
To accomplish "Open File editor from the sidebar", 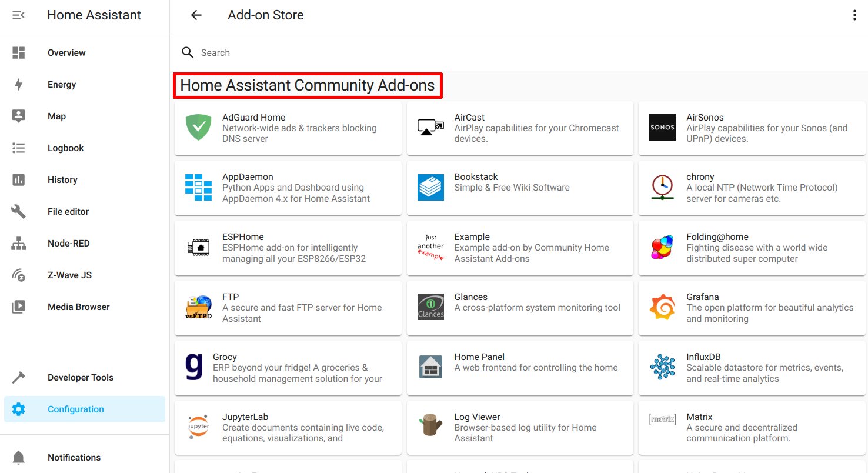I will [x=85, y=212].
